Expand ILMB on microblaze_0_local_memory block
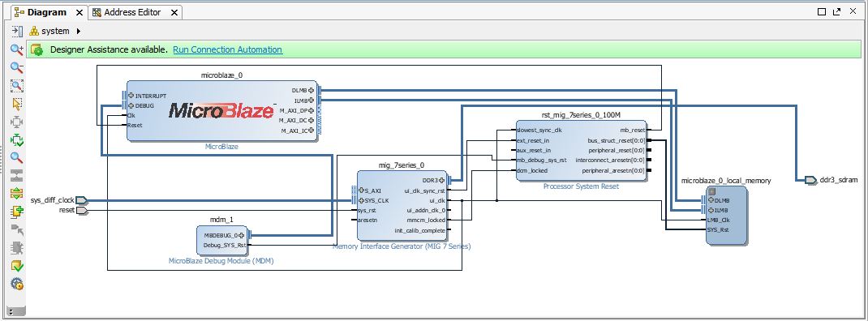Viewport: 868px width, 321px height. coord(711,210)
